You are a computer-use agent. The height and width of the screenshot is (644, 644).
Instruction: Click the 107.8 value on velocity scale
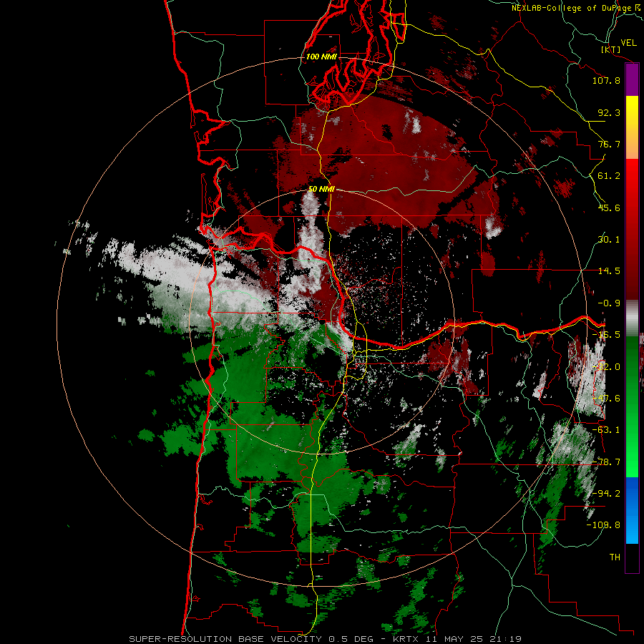click(606, 80)
